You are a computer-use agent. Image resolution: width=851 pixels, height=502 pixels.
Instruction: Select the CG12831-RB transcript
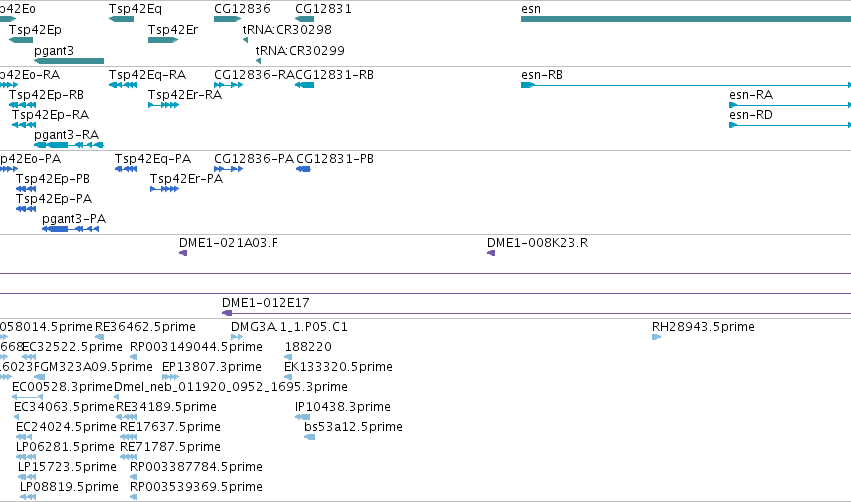click(304, 85)
